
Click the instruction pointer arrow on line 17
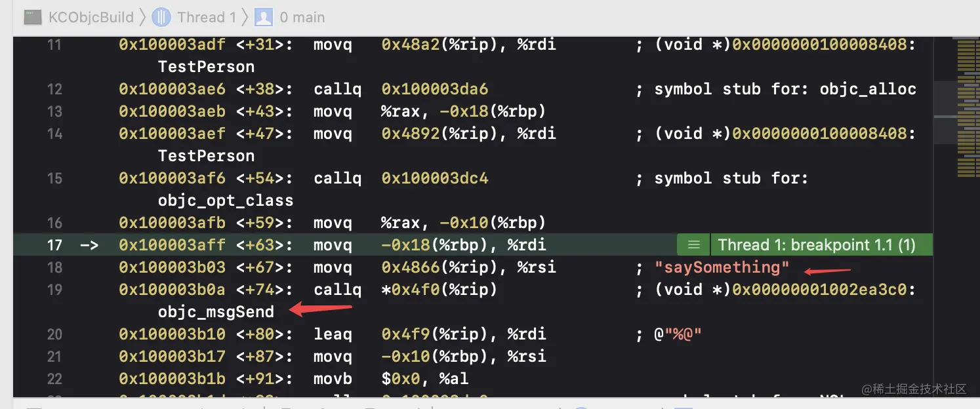89,245
